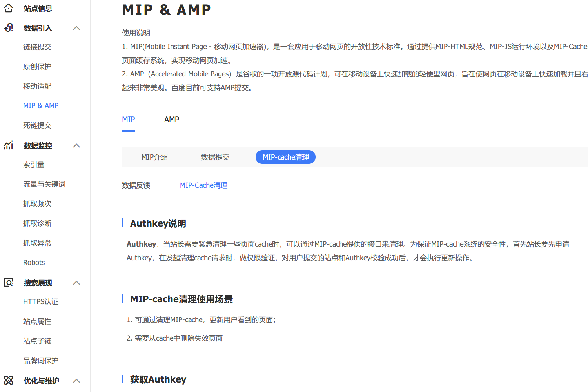Open 原创保护 in the sidebar
Image resolution: width=588 pixels, height=392 pixels.
[37, 66]
